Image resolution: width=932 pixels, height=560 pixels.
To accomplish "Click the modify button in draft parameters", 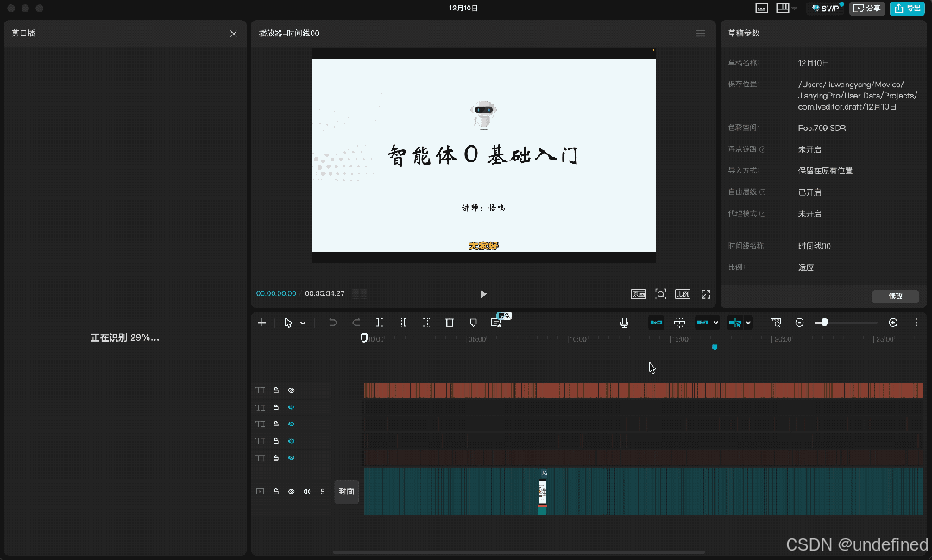I will point(895,296).
